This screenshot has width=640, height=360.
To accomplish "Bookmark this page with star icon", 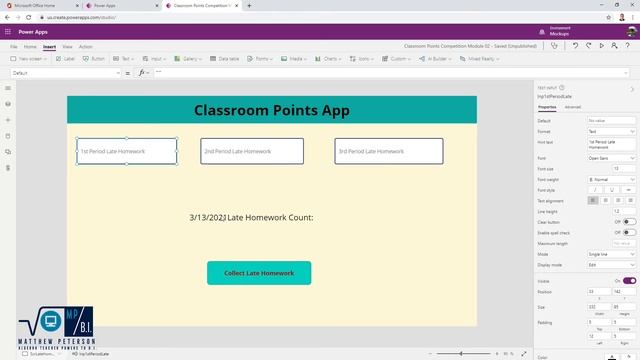I will [x=609, y=18].
